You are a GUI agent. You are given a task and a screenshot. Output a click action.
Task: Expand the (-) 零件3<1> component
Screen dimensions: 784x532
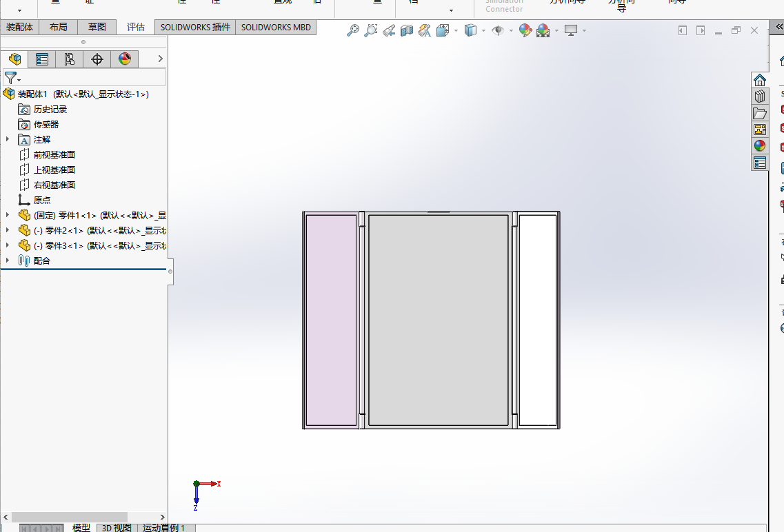pos(7,246)
